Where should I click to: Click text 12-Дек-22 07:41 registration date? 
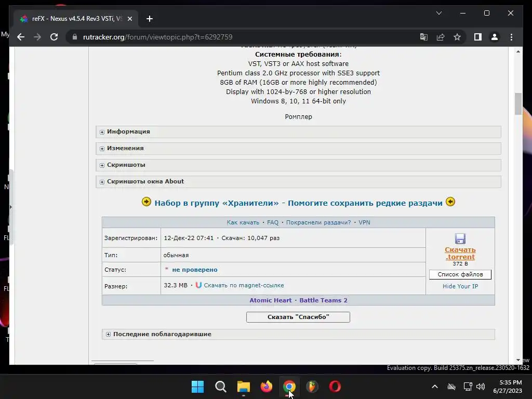click(x=189, y=238)
